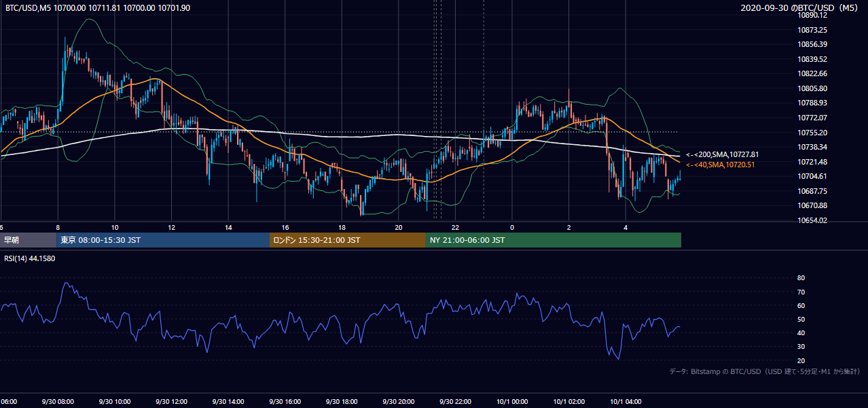This screenshot has width=868, height=408.
Task: Click the 200 SMA label reading 10727.81
Action: coord(723,155)
